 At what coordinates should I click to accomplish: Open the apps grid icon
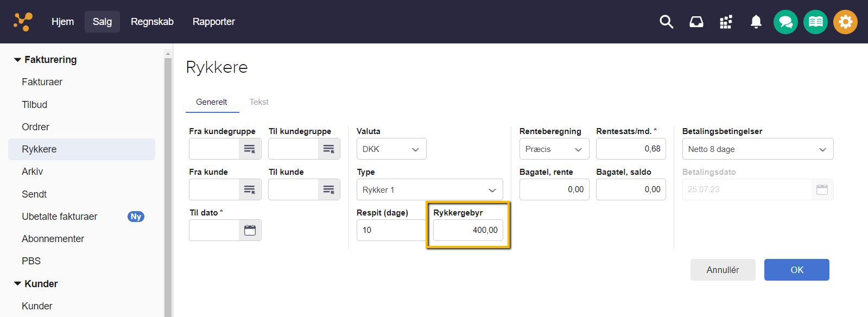[726, 22]
